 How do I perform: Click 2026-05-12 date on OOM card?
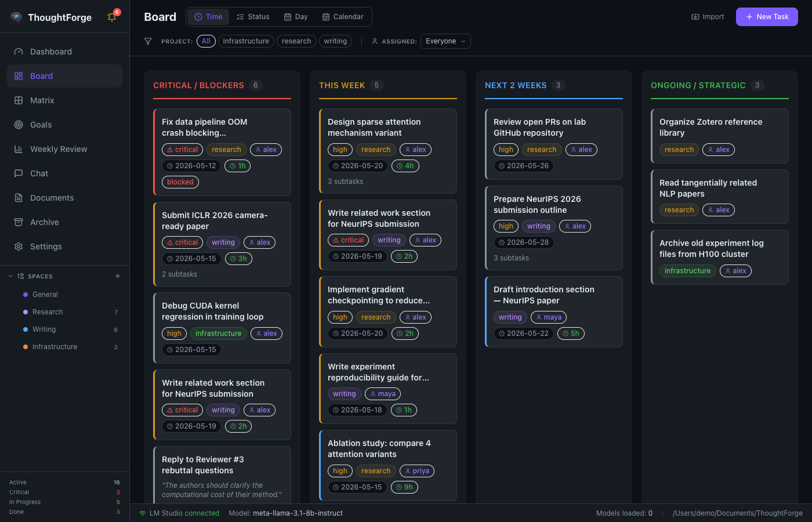(191, 166)
